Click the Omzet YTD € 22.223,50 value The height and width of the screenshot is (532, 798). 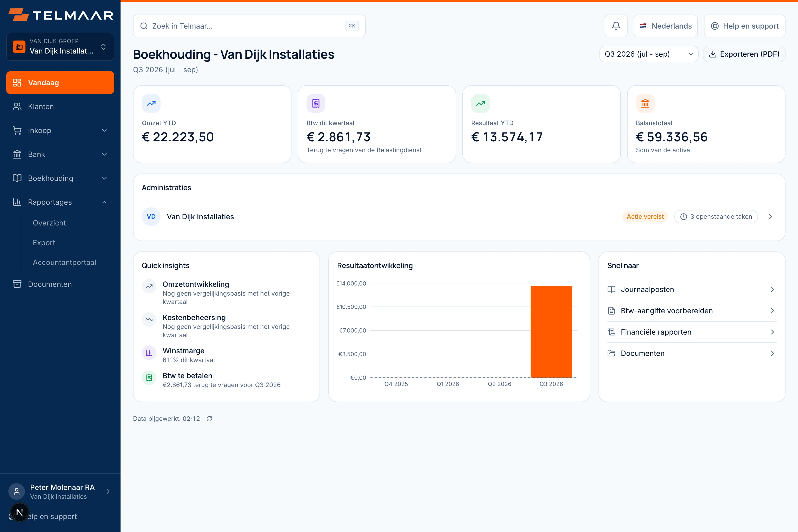tap(178, 137)
